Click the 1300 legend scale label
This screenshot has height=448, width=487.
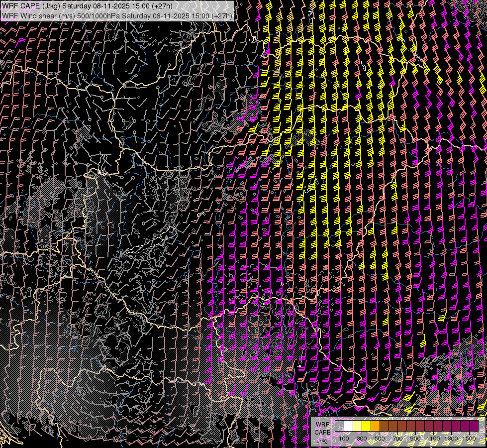(451, 439)
